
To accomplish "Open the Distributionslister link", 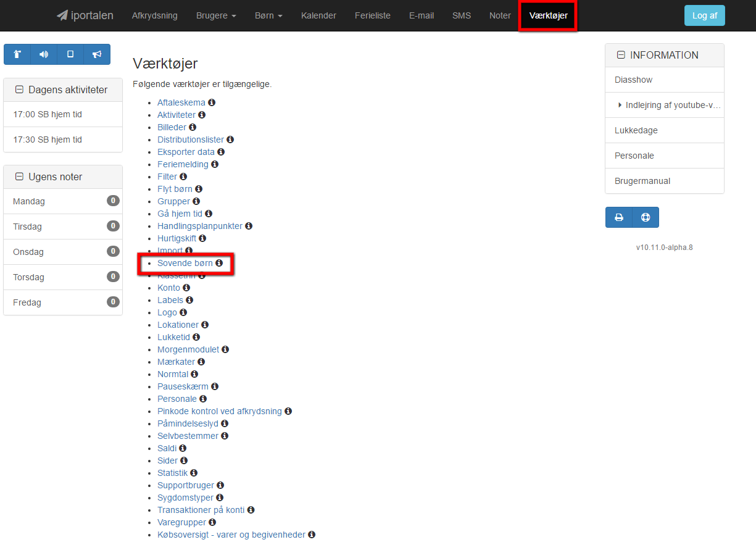I will 191,140.
